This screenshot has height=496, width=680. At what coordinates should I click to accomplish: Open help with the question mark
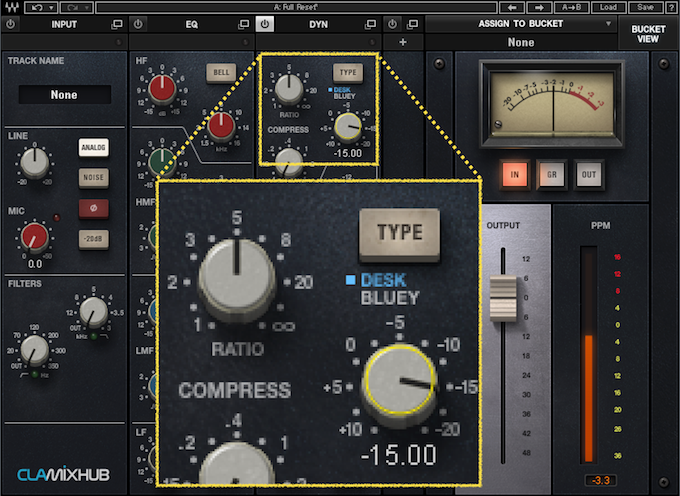tap(672, 7)
